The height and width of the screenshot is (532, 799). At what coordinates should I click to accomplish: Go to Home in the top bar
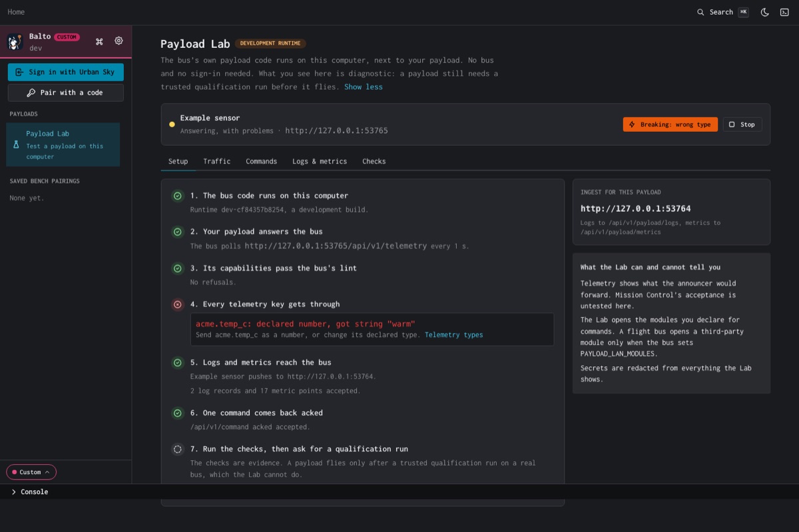pyautogui.click(x=16, y=12)
